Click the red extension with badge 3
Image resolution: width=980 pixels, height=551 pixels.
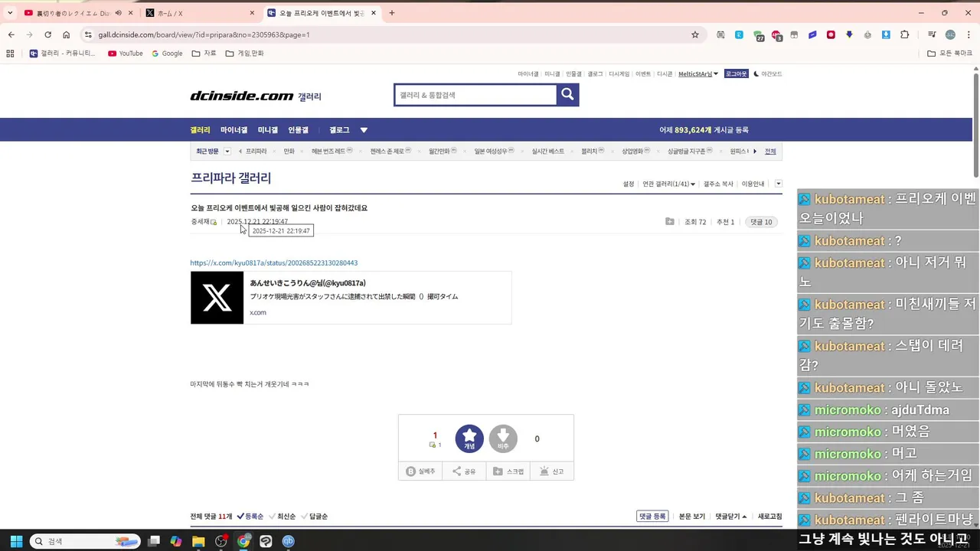coord(777,35)
